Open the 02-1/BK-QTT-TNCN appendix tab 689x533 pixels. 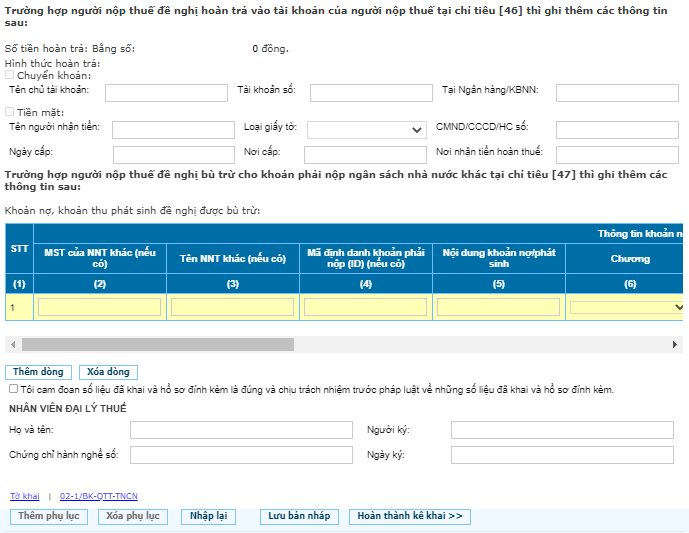tap(99, 496)
